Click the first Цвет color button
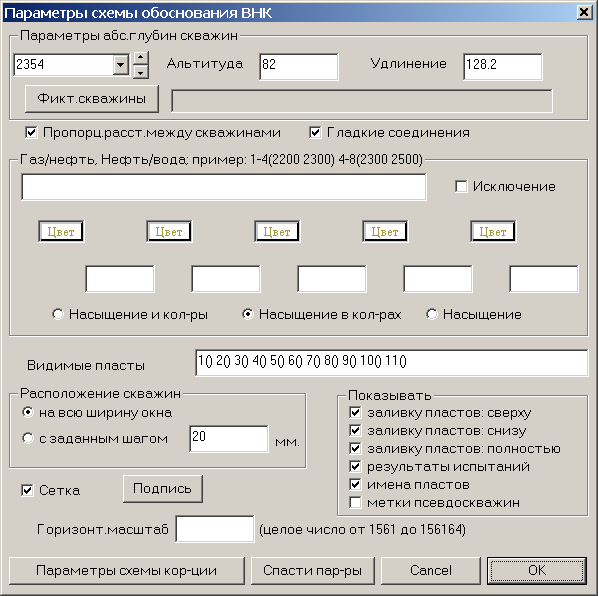The width and height of the screenshot is (598, 596). pyautogui.click(x=61, y=231)
